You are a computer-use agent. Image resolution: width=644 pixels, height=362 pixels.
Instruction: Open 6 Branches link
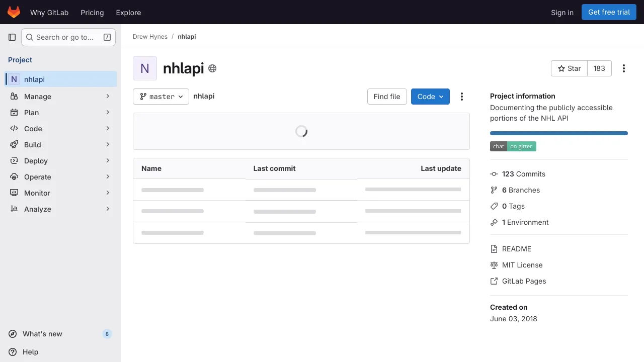(521, 190)
